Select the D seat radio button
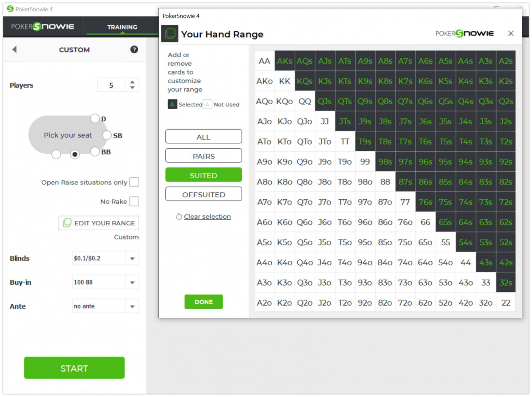Image resolution: width=532 pixels, height=397 pixels. click(94, 118)
